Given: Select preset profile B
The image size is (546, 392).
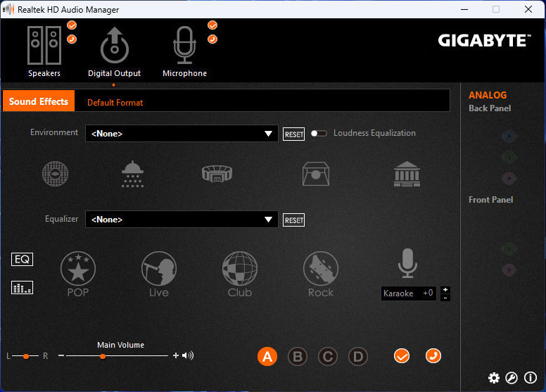Looking at the screenshot, I should tap(298, 357).
